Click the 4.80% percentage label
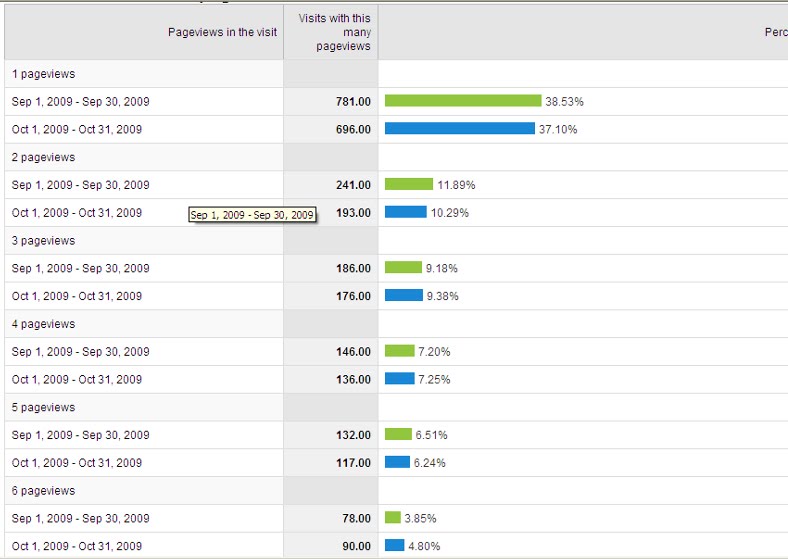 click(424, 546)
